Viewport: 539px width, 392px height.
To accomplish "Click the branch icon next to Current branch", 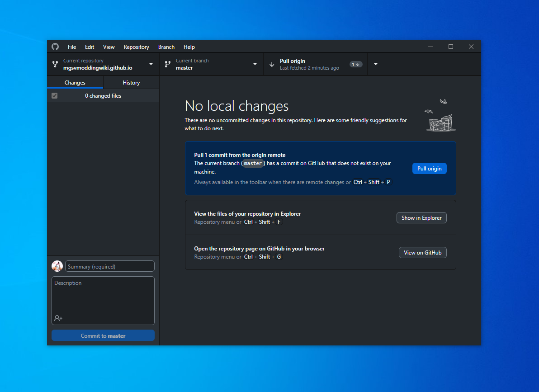I will click(x=168, y=64).
